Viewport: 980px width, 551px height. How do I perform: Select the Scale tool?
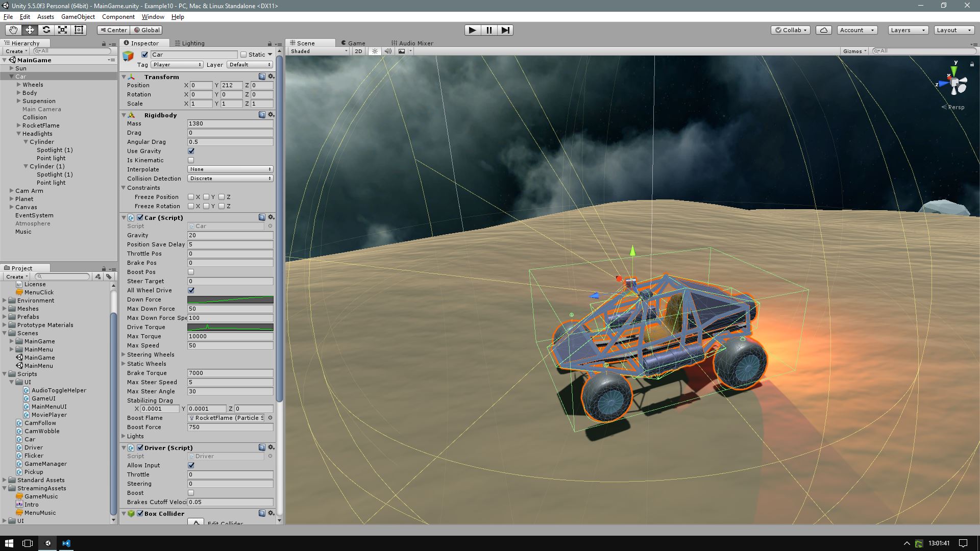(62, 30)
